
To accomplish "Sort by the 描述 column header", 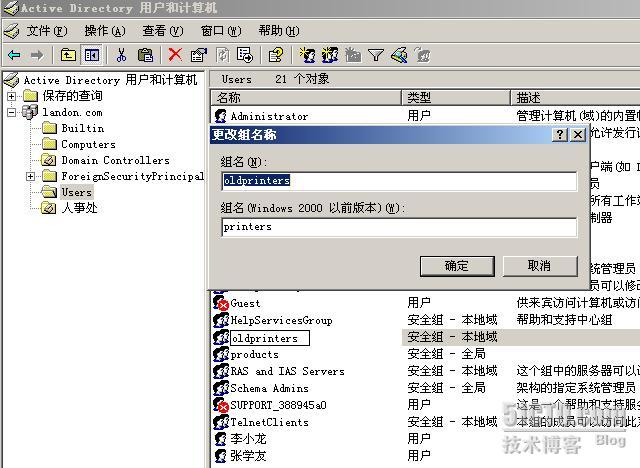I will (x=576, y=98).
